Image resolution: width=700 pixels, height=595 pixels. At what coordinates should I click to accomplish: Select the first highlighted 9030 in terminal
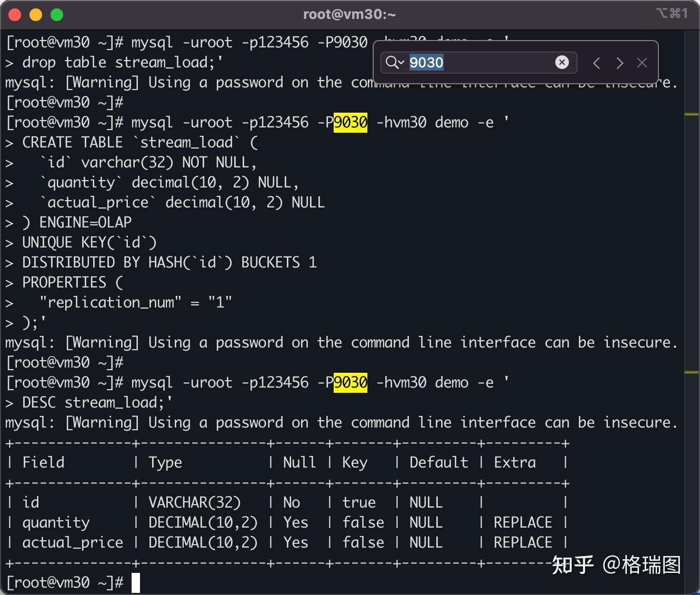pos(350,122)
